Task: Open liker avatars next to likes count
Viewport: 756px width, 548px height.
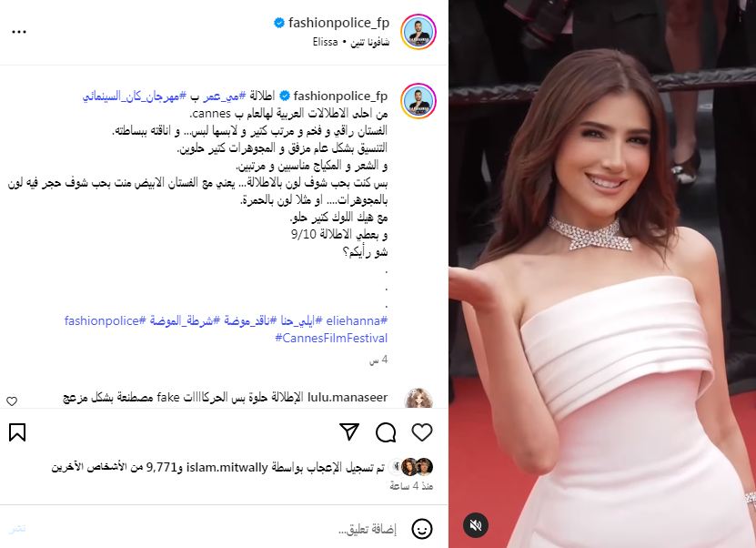Action: 414,467
